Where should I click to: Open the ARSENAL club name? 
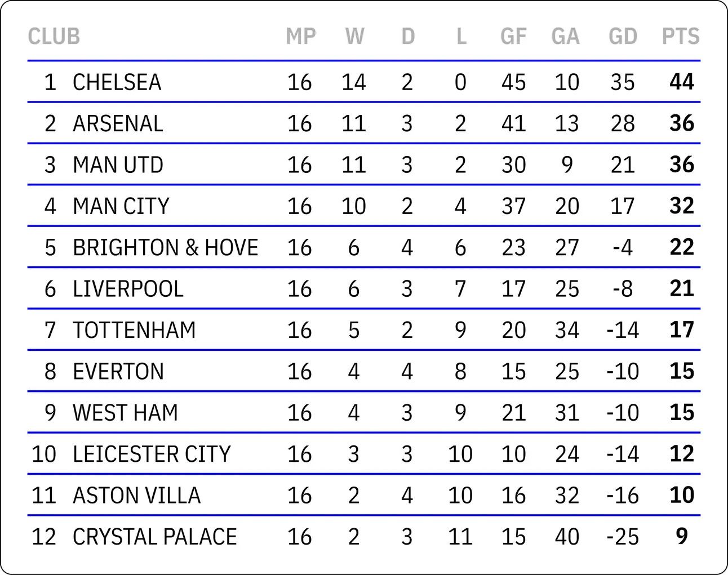[x=118, y=123]
